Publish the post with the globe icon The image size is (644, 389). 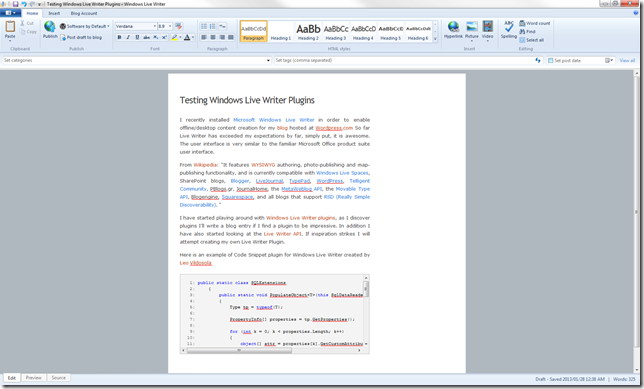(50, 27)
